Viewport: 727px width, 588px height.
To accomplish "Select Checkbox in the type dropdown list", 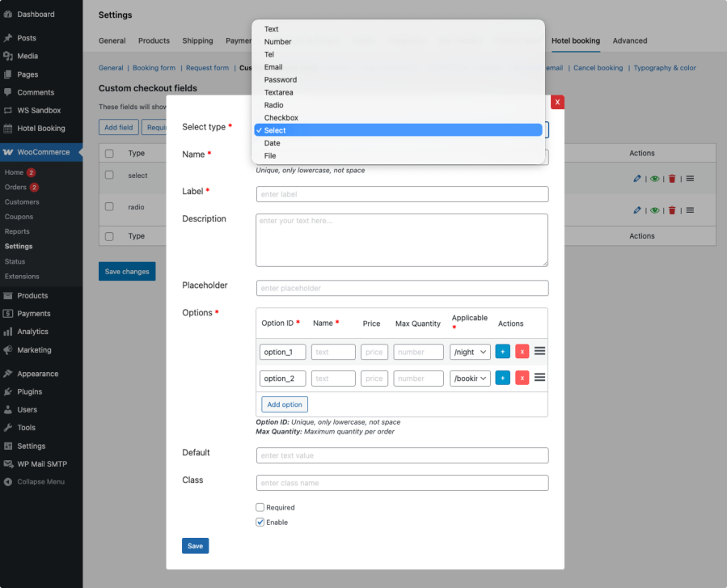I will pyautogui.click(x=281, y=118).
